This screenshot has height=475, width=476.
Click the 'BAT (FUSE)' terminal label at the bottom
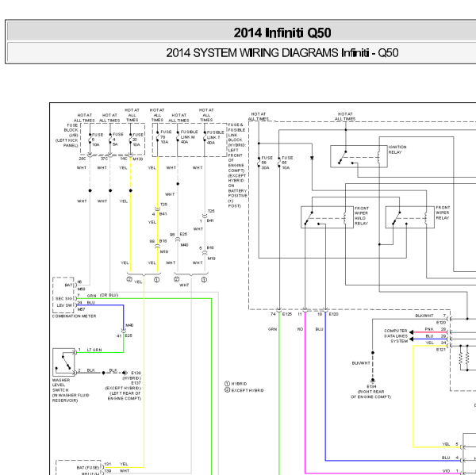pyautogui.click(x=88, y=467)
